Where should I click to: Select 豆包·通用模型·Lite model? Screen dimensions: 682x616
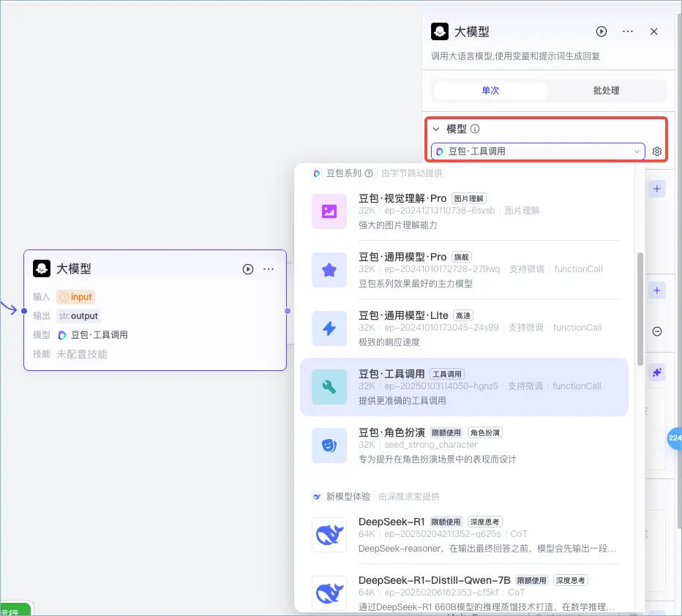465,328
